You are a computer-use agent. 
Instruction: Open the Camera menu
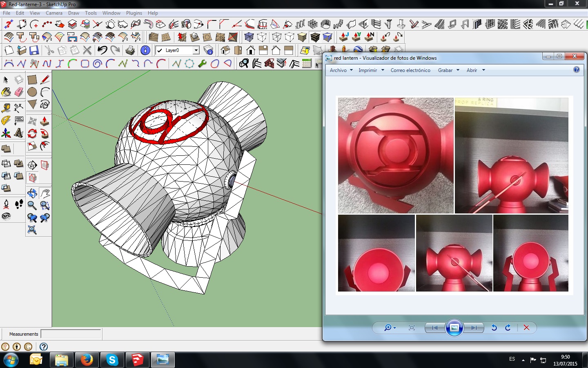click(x=54, y=13)
